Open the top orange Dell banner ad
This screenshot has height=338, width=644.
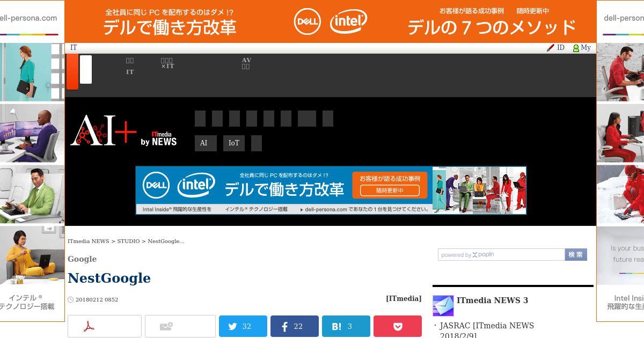click(x=330, y=21)
